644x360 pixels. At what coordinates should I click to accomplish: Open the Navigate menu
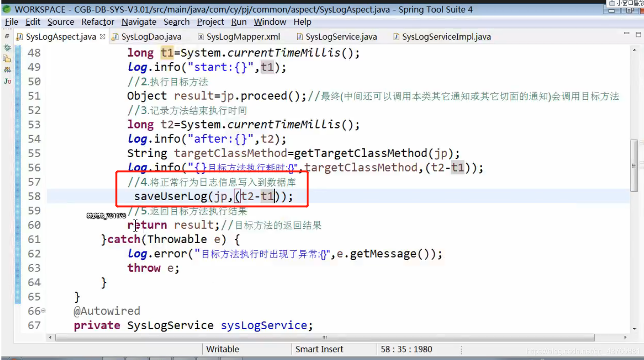point(139,22)
